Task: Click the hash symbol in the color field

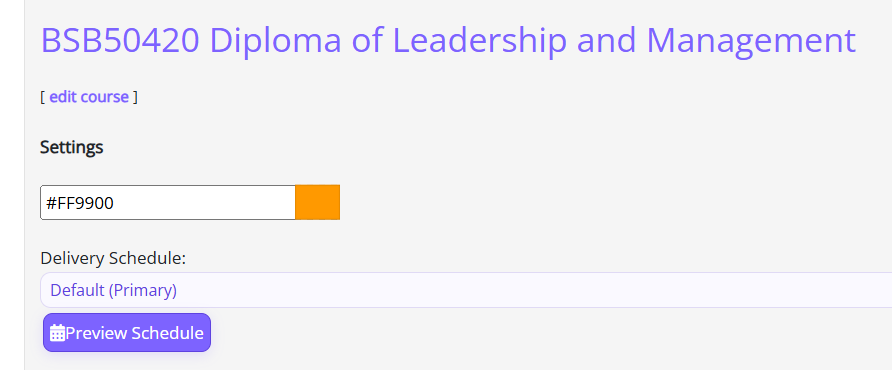Action: point(51,203)
